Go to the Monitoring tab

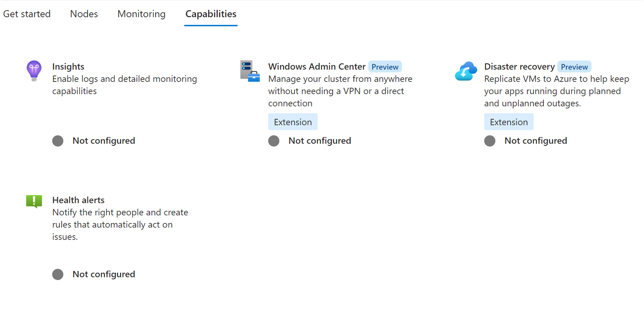click(141, 14)
